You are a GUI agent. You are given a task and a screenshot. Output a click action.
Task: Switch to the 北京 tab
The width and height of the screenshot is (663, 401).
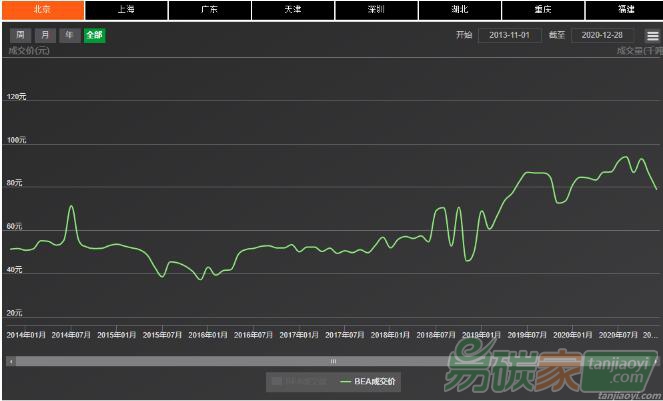point(43,9)
